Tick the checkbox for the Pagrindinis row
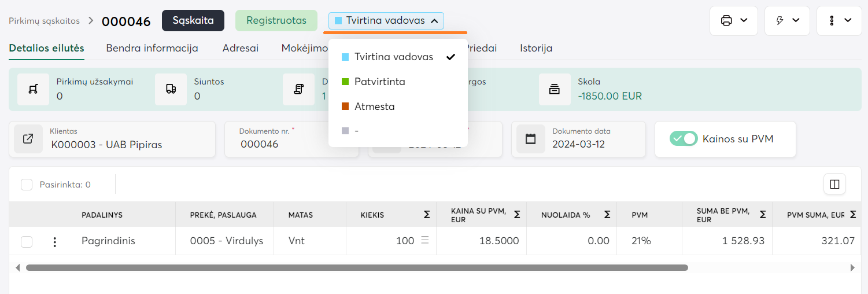868x294 pixels. (27, 241)
